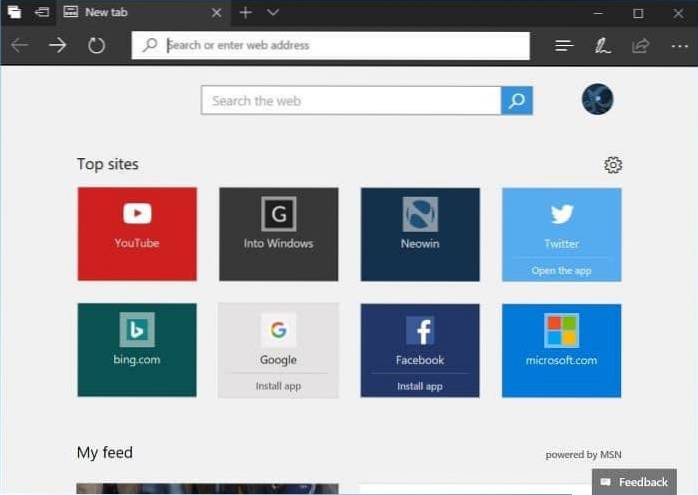Click the blue search magnifier button
Screen dimensions: 698x495
517,101
